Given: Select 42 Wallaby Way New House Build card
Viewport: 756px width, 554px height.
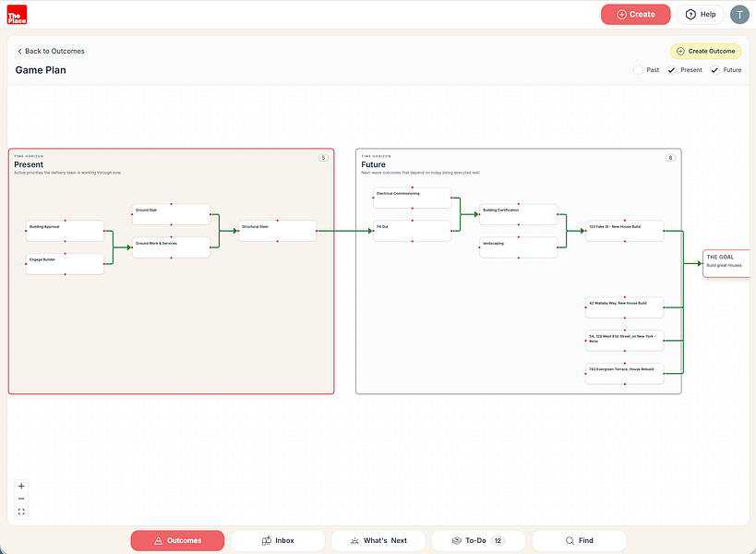Looking at the screenshot, I should coord(624,307).
